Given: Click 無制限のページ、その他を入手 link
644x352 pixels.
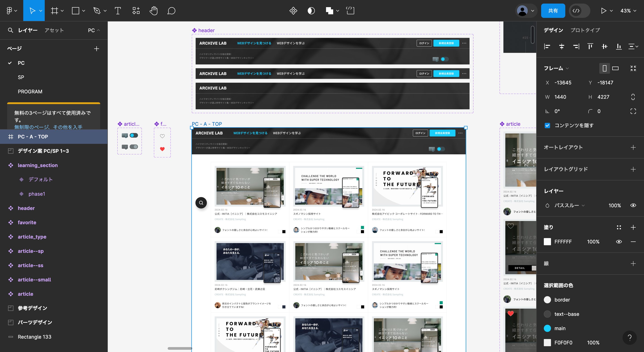Looking at the screenshot, I should click(x=48, y=127).
